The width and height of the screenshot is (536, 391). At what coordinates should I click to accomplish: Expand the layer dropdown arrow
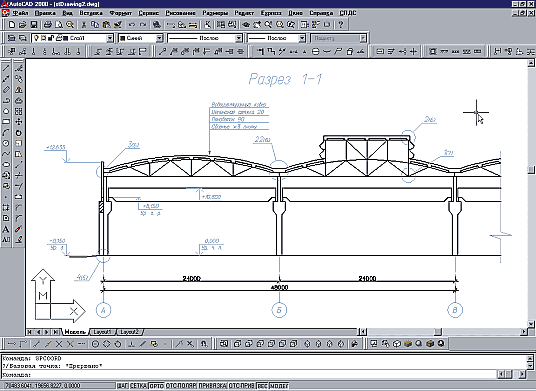tap(110, 38)
